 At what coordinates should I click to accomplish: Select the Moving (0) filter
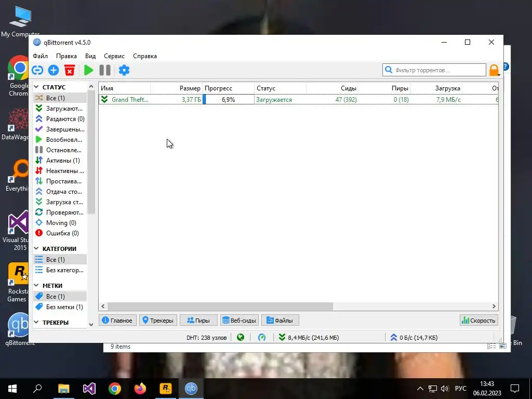60,222
